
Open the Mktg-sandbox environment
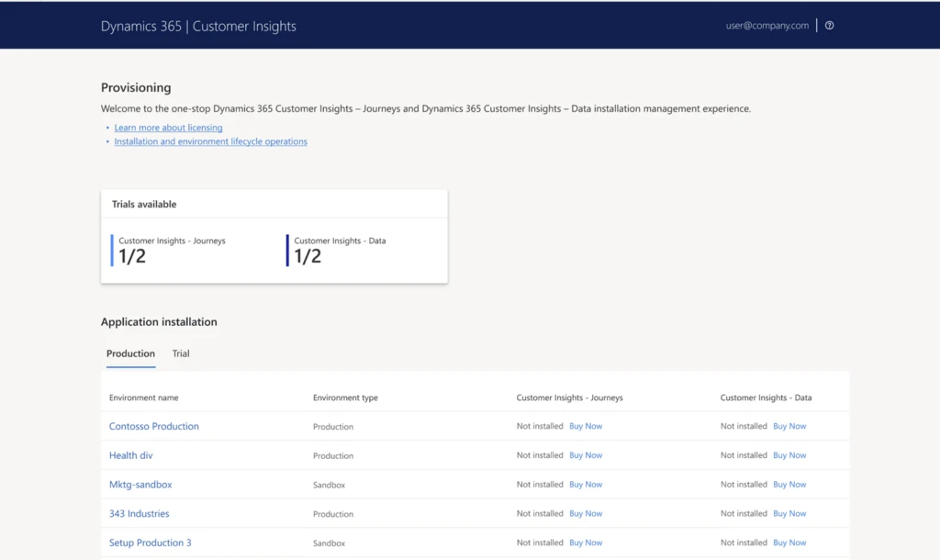(x=140, y=485)
